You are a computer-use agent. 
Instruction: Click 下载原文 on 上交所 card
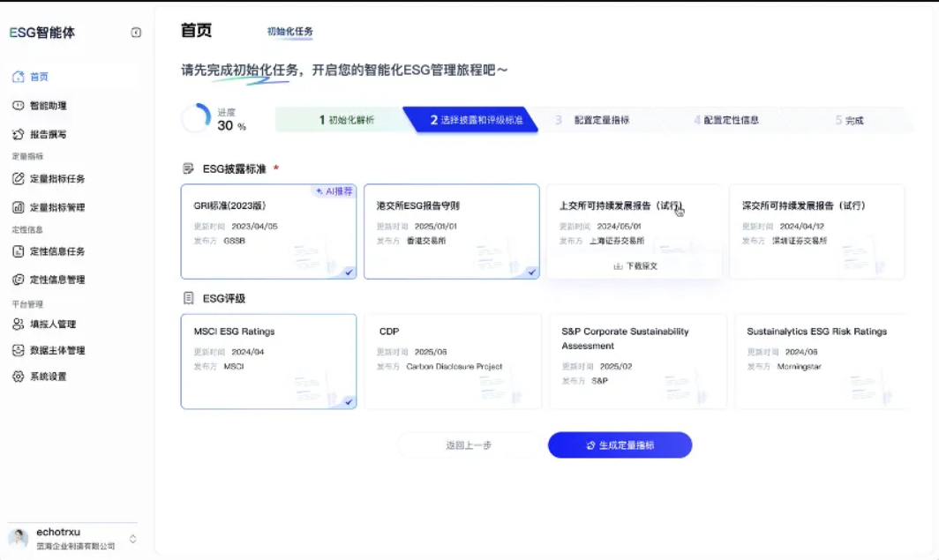(635, 266)
